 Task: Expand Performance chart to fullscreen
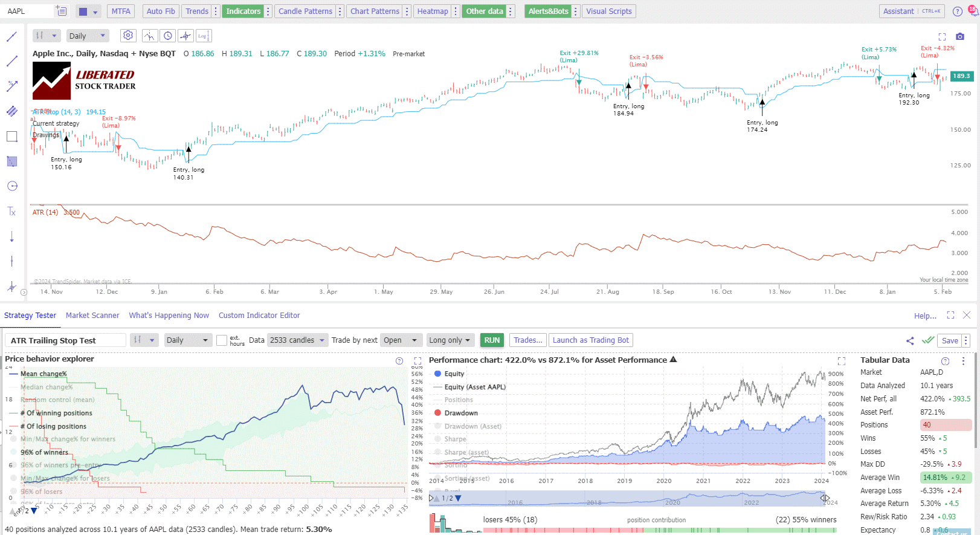click(x=842, y=361)
